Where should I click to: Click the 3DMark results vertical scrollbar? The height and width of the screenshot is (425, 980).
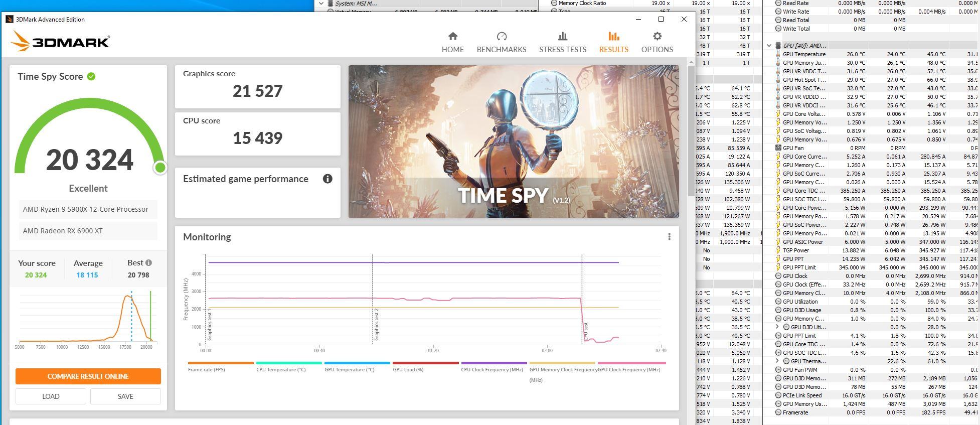click(x=691, y=130)
